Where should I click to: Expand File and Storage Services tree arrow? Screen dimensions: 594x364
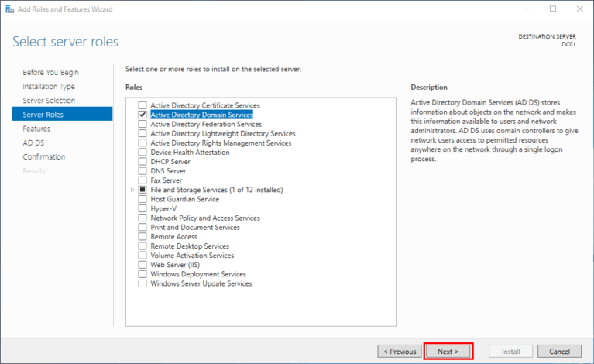click(132, 190)
